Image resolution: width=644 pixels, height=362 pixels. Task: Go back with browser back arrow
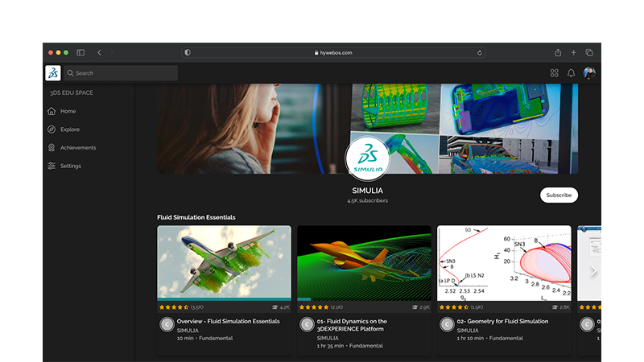coord(99,52)
